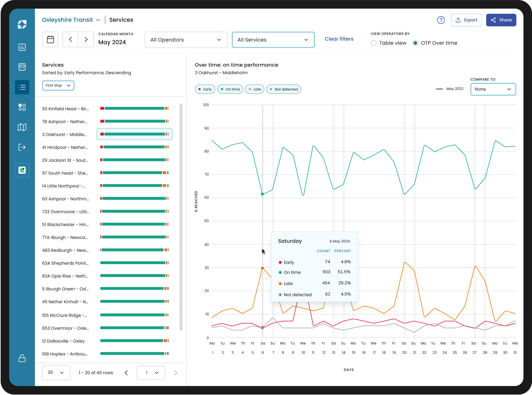Viewport: 532px width, 395px height.
Task: Open the help question mark icon
Action: pyautogui.click(x=441, y=20)
